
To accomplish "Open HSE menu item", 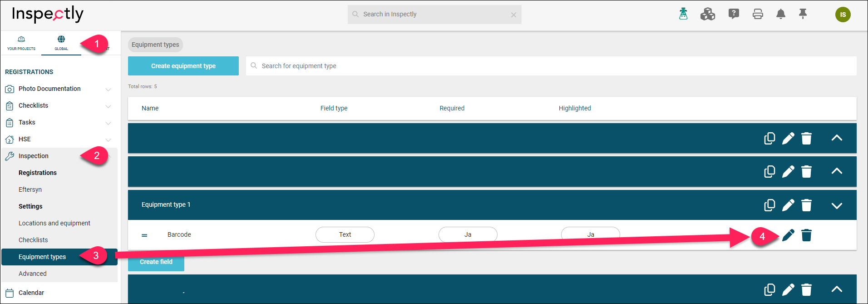I will click(x=25, y=139).
